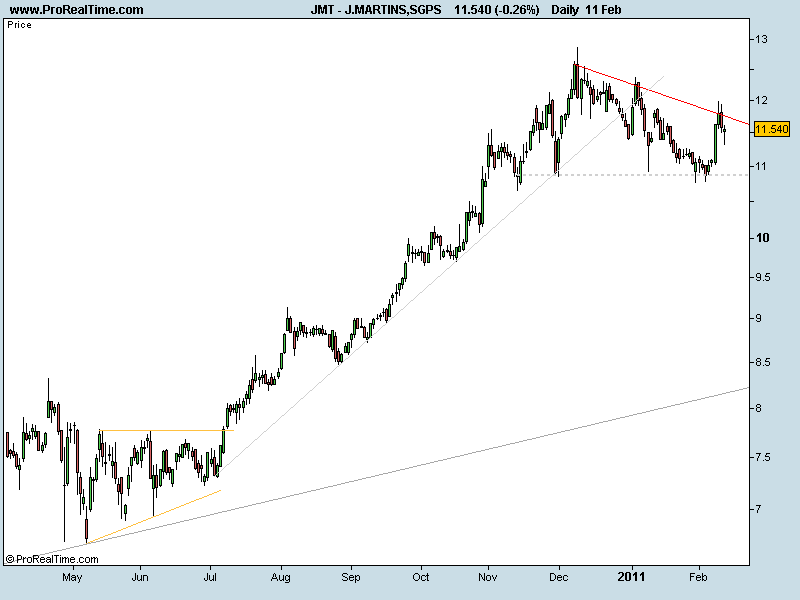The height and width of the screenshot is (600, 800).
Task: Click the 8.5 price axis label
Action: 762,363
